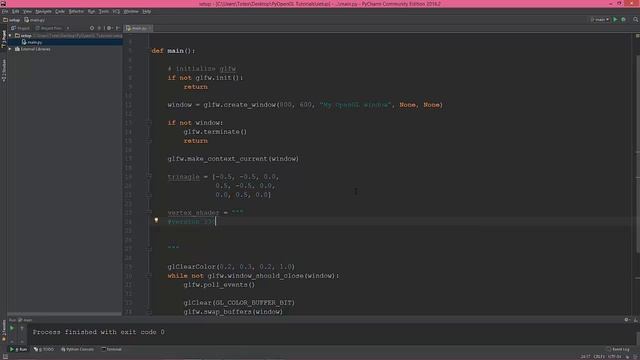The image size is (640, 360).
Task: Click the UTF-8 encoding status entry
Action: click(x=615, y=357)
